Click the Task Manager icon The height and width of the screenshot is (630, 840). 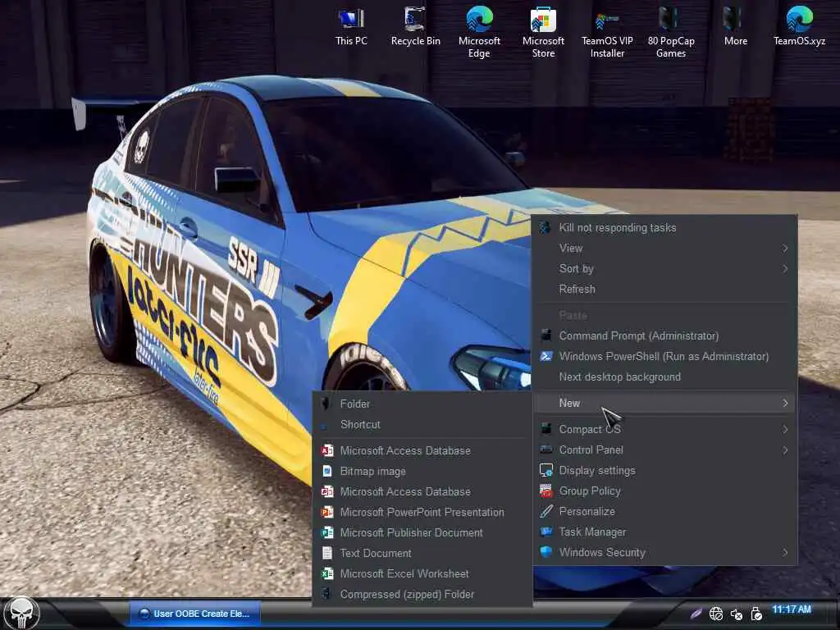click(x=546, y=532)
